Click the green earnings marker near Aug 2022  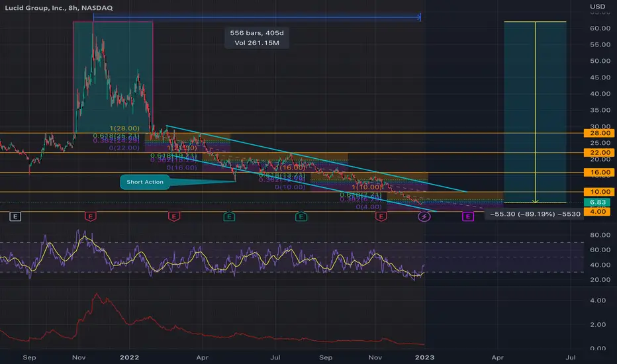click(301, 216)
